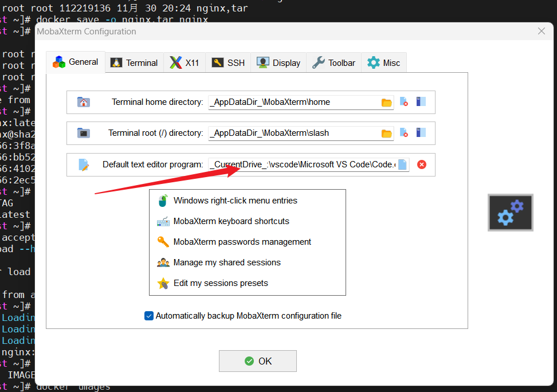557x392 pixels.
Task: Browse file for default text editor
Action: point(402,164)
